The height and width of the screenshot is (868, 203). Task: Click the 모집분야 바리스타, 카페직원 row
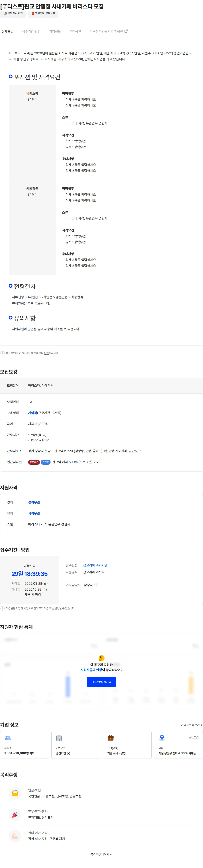[x=101, y=386]
